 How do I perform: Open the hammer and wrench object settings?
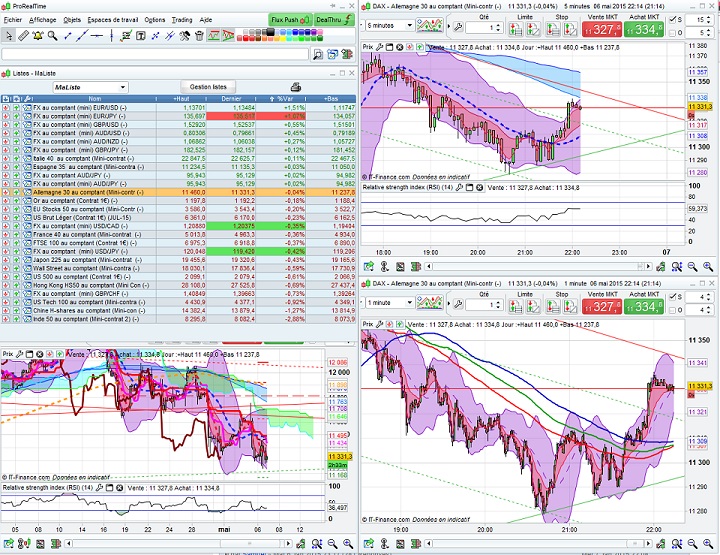pos(184,35)
